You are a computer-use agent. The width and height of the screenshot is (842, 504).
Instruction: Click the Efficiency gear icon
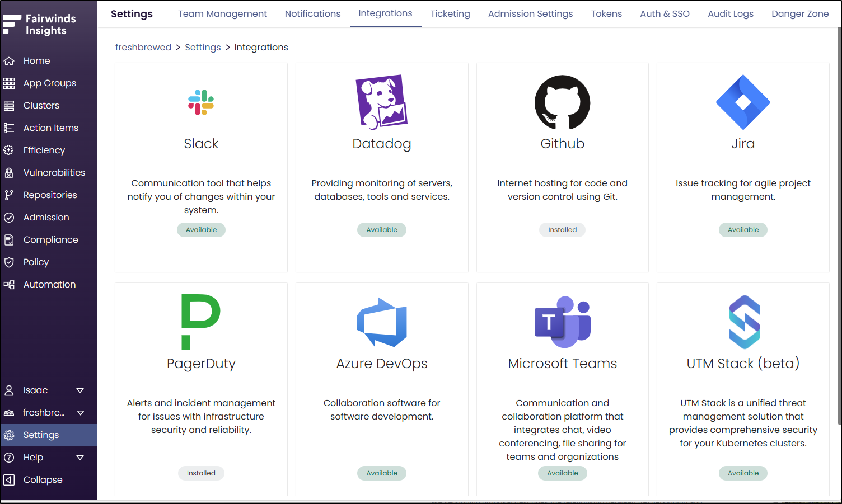point(9,150)
